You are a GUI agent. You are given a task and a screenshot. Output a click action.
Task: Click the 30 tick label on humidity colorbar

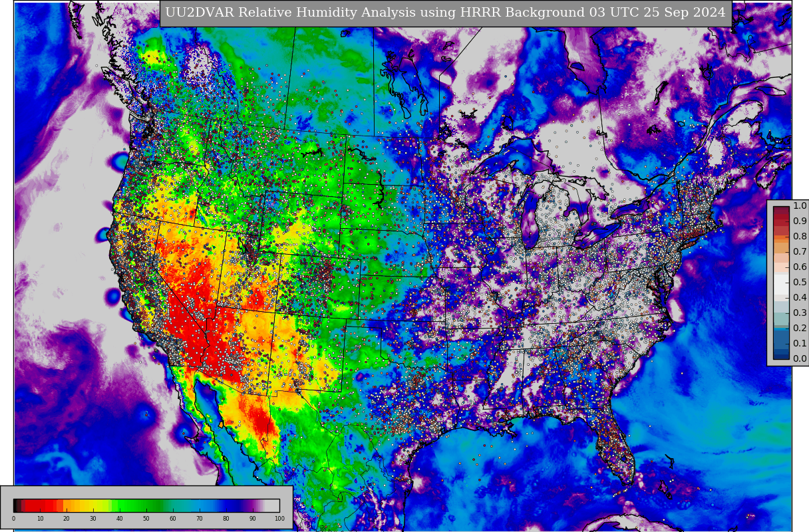pyautogui.click(x=93, y=519)
